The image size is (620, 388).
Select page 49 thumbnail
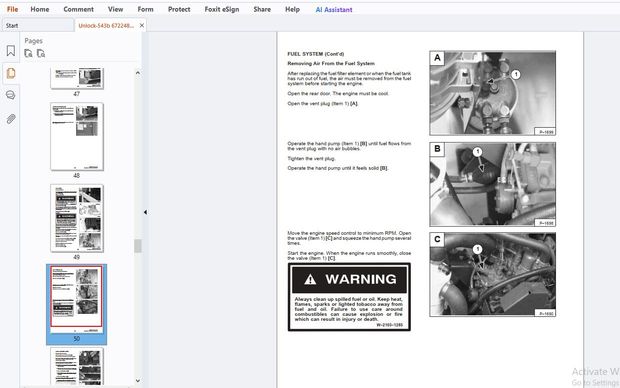pyautogui.click(x=77, y=218)
